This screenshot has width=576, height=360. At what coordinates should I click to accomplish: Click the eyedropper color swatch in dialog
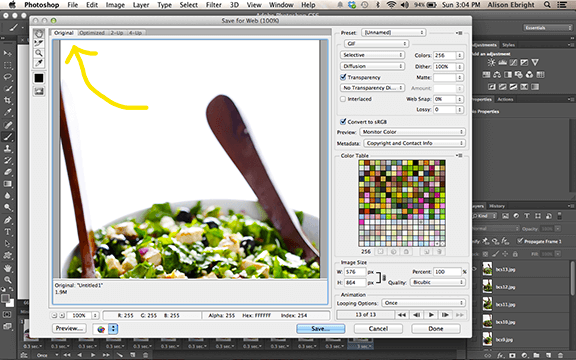click(39, 78)
